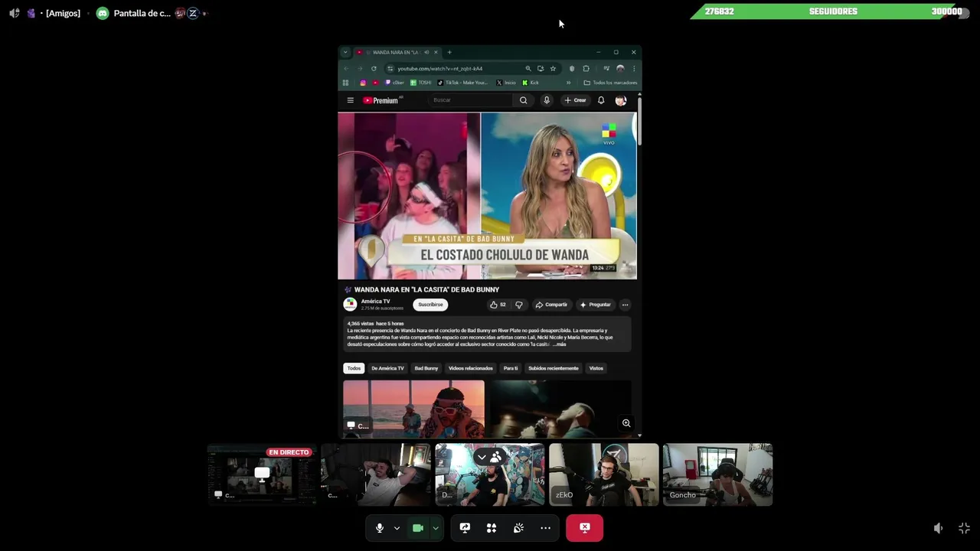Open Chrome three-dot menu
The height and width of the screenshot is (551, 980).
(x=633, y=68)
